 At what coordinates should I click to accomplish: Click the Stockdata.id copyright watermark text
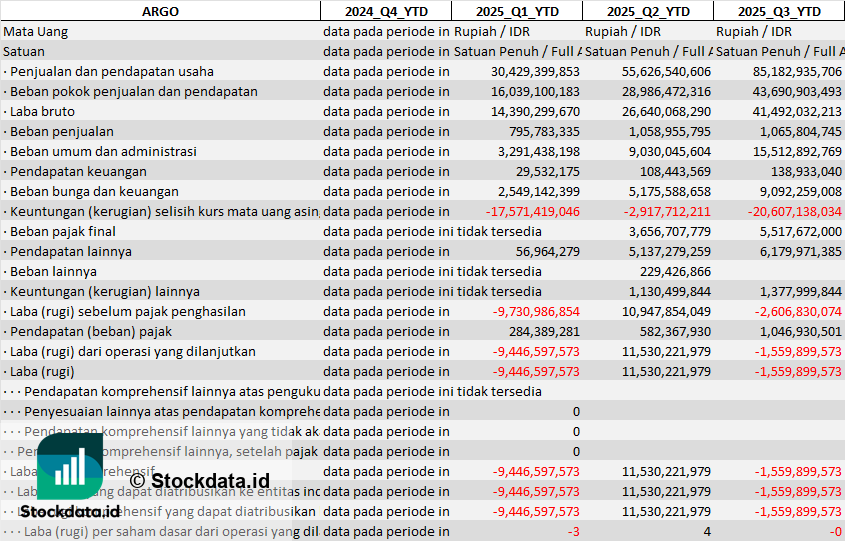tap(200, 481)
